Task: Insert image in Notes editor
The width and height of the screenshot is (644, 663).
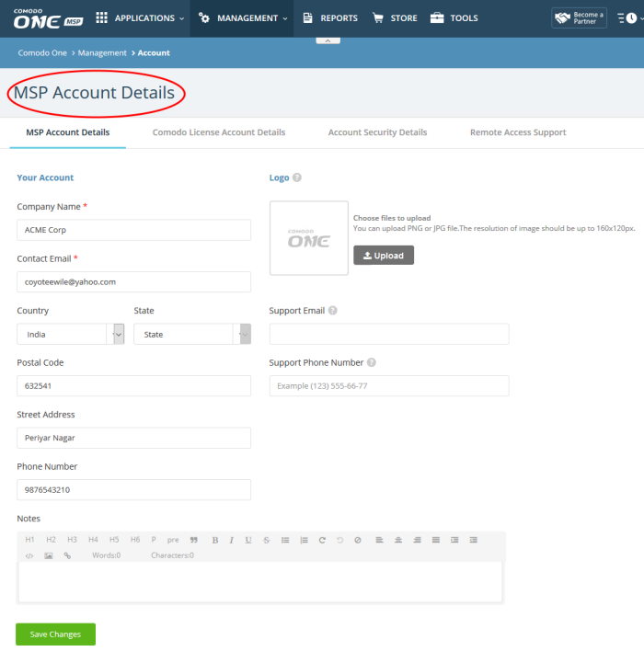Action: (49, 555)
